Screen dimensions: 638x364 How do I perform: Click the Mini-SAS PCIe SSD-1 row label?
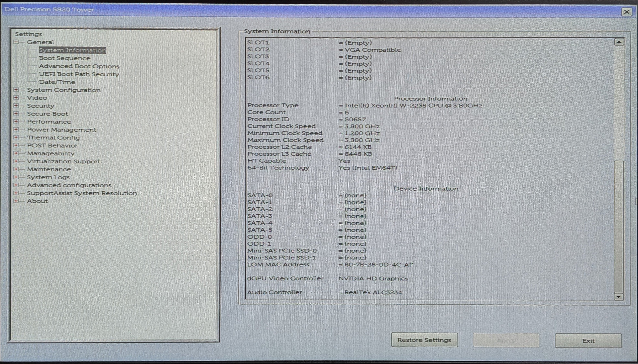click(x=282, y=258)
